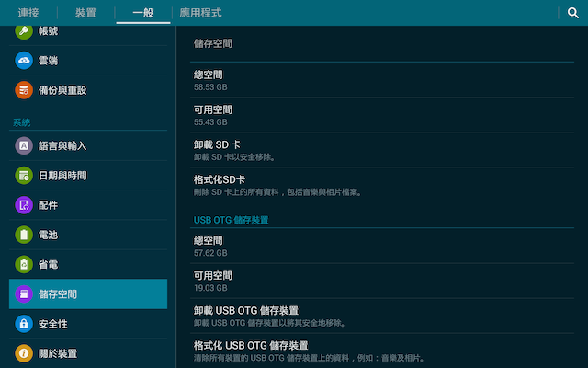Tap SD card 總空間 58.53 GB value
Image resolution: width=588 pixels, height=368 pixels.
point(210,87)
